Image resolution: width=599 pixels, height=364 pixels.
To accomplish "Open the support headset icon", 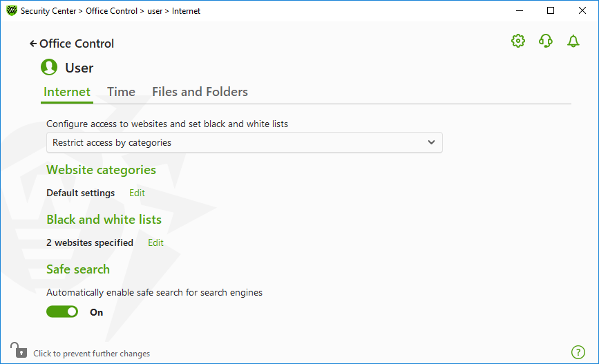I will [x=546, y=41].
